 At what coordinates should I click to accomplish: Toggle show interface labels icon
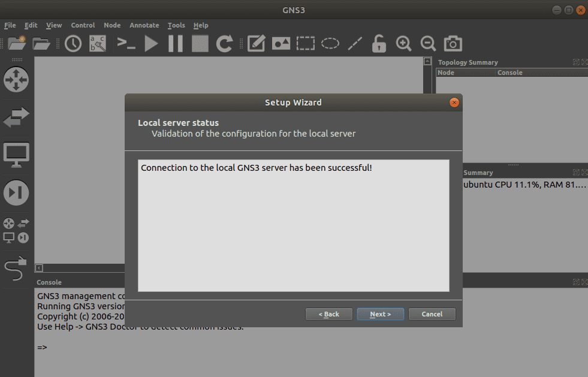pos(98,44)
